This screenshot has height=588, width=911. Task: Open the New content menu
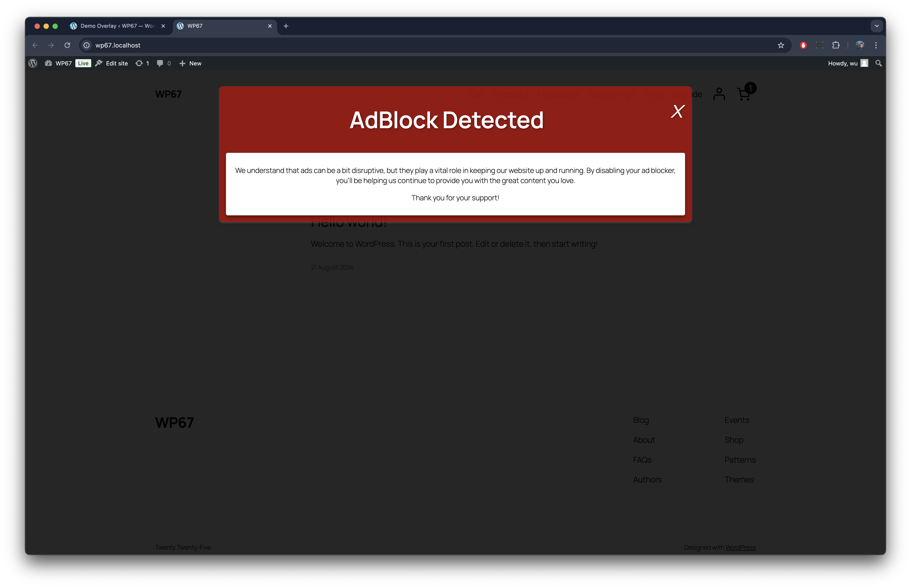(190, 63)
